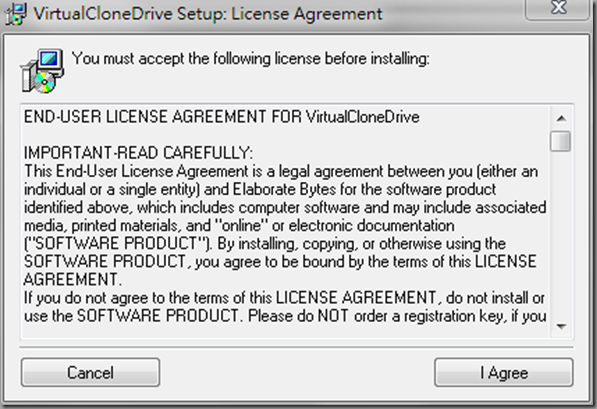Accept the license with I Agree
The height and width of the screenshot is (409, 597).
click(504, 372)
